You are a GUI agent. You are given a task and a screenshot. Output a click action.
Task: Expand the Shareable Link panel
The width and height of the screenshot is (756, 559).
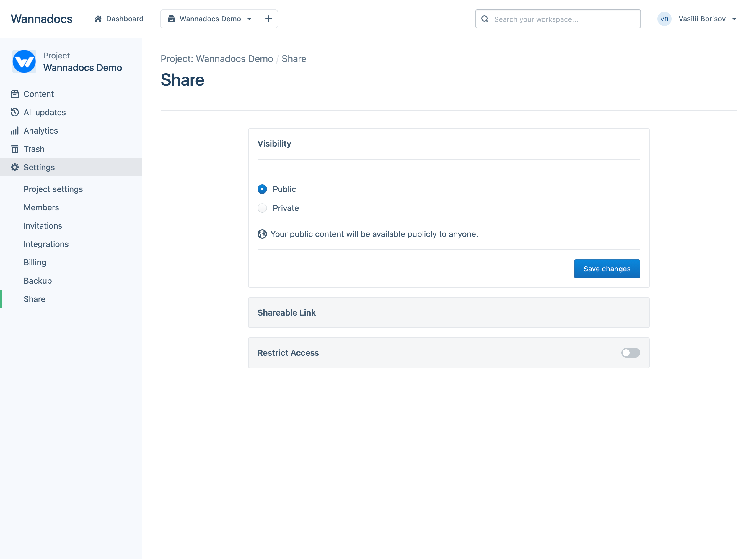coord(449,313)
